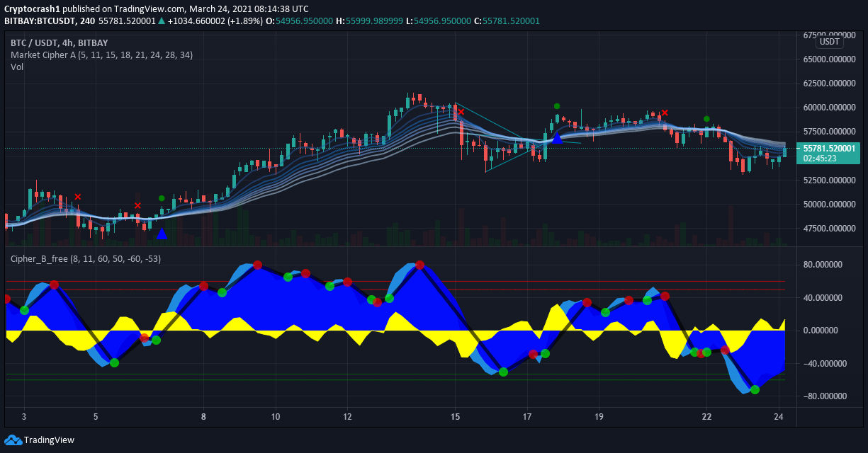Click the 57500.000000 price axis label
The width and height of the screenshot is (868, 453).
coord(830,132)
